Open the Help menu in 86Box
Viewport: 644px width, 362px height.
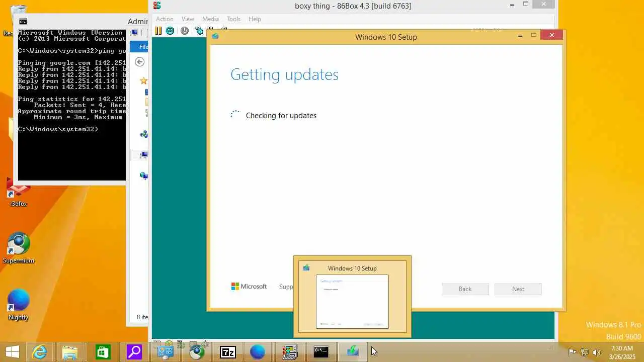255,19
